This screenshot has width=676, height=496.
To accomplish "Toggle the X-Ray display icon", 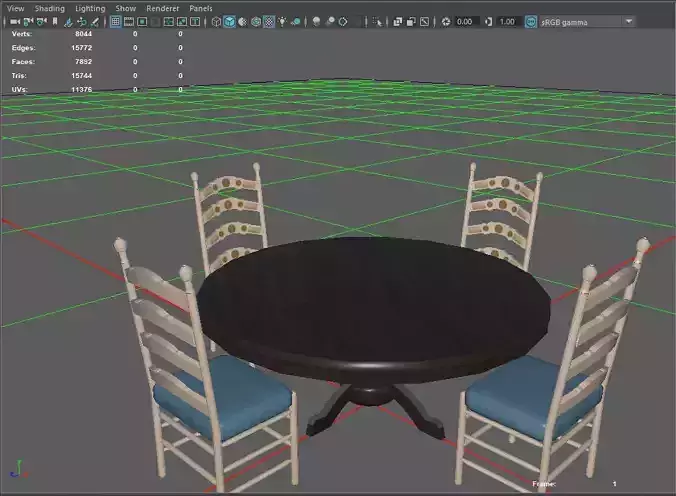I will click(397, 22).
